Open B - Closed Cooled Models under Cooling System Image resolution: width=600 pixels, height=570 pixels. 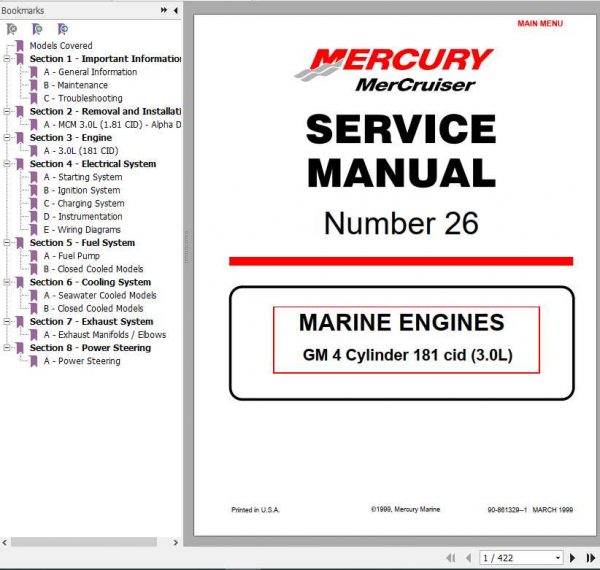point(93,309)
